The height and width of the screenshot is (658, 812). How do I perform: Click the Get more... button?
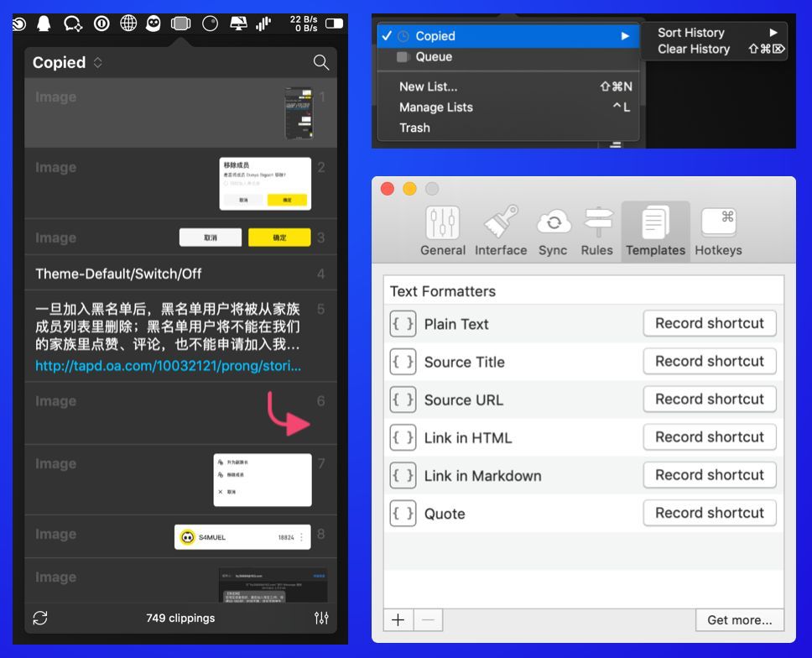740,620
